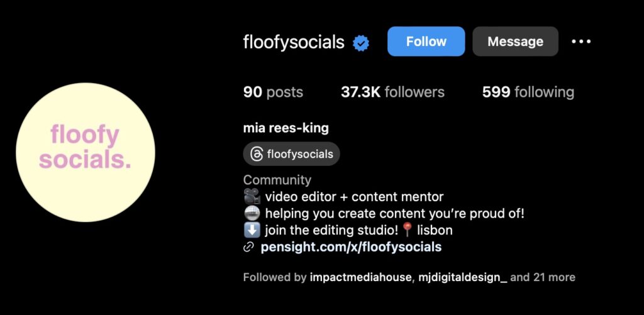This screenshot has height=315, width=644.
Task: Click the blue verified badge icon
Action: [361, 43]
